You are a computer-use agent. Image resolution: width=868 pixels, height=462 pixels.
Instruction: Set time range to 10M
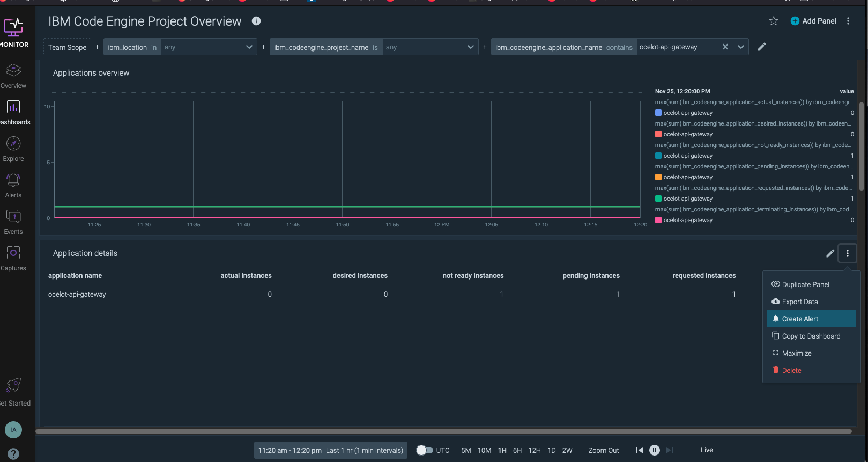[x=484, y=450]
